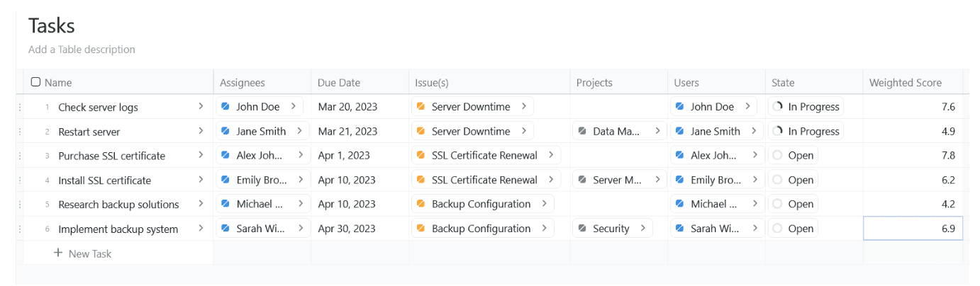Click orange icon on Server Downtime in row 2
This screenshot has height=286, width=980.
(421, 131)
